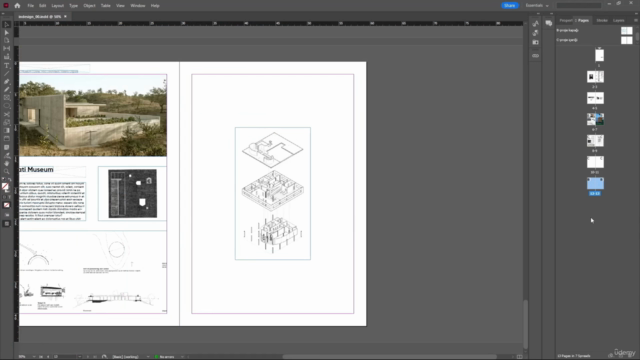
Task: Select spread 4-5 thumbnail in Pages panel
Action: [x=595, y=98]
